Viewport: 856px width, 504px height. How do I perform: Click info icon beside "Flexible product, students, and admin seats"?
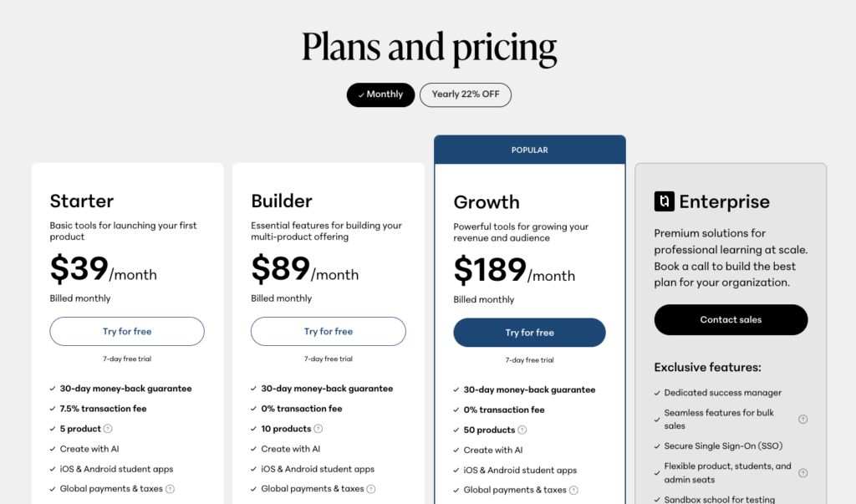tap(802, 474)
